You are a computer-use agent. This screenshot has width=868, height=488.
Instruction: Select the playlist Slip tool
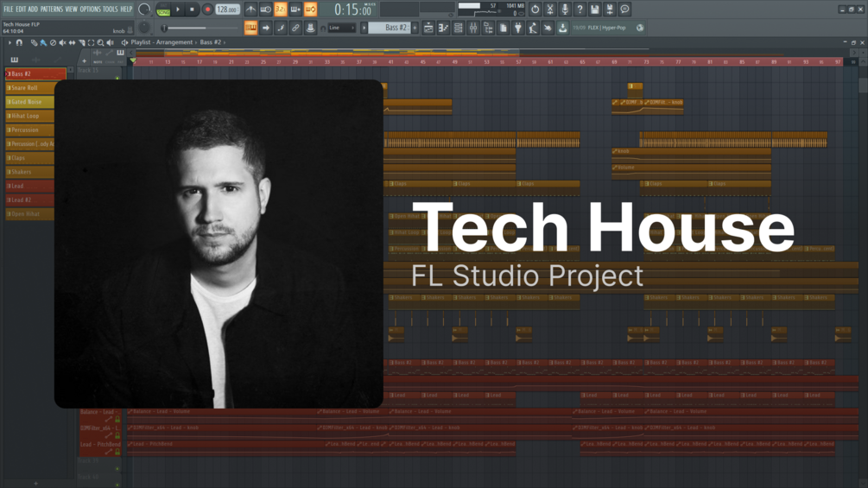[x=72, y=42]
